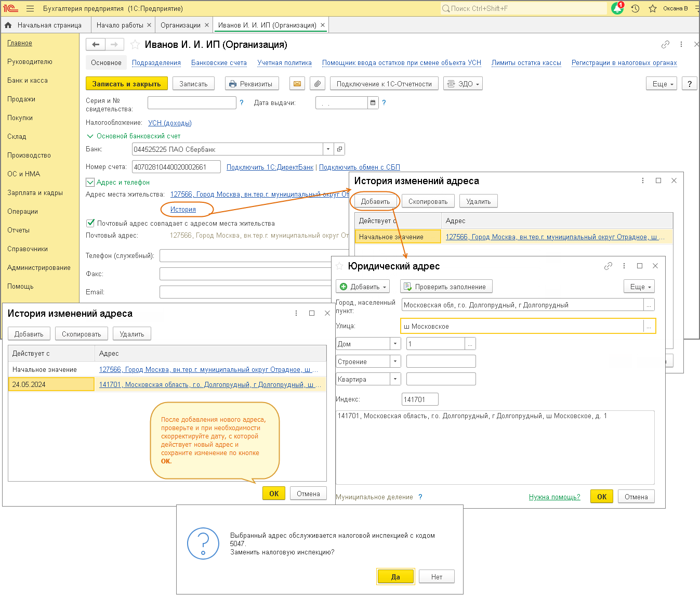This screenshot has width=700, height=595.
Task: Star the Юридический адрес dialog
Action: click(339, 266)
